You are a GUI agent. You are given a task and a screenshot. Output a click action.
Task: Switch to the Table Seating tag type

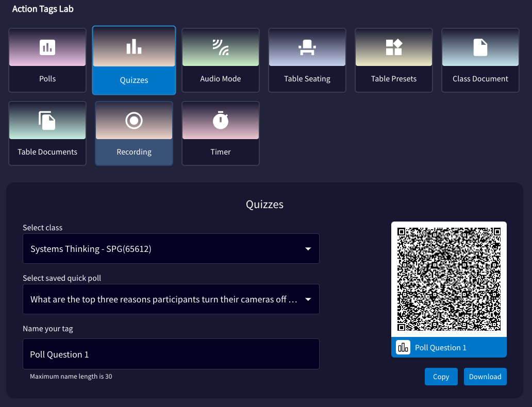pos(307,60)
